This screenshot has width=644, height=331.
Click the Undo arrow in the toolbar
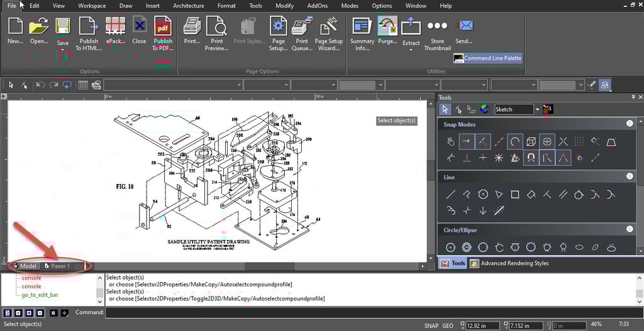(40, 85)
